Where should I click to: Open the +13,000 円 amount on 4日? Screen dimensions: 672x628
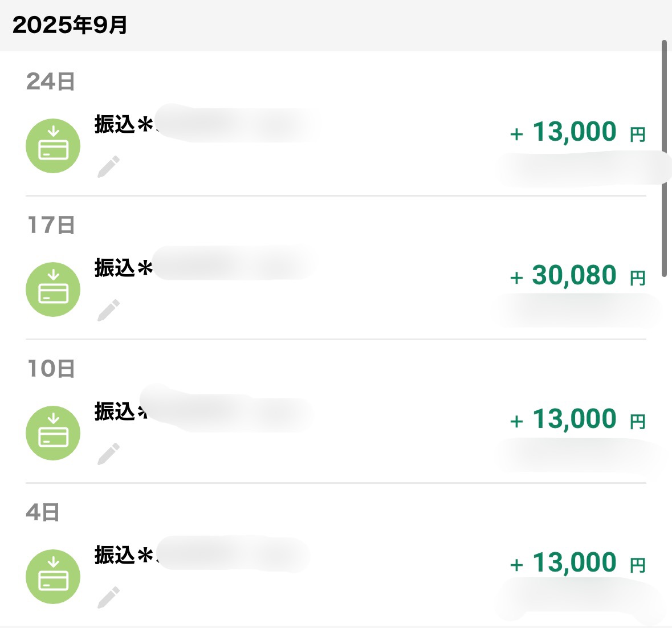coord(577,563)
